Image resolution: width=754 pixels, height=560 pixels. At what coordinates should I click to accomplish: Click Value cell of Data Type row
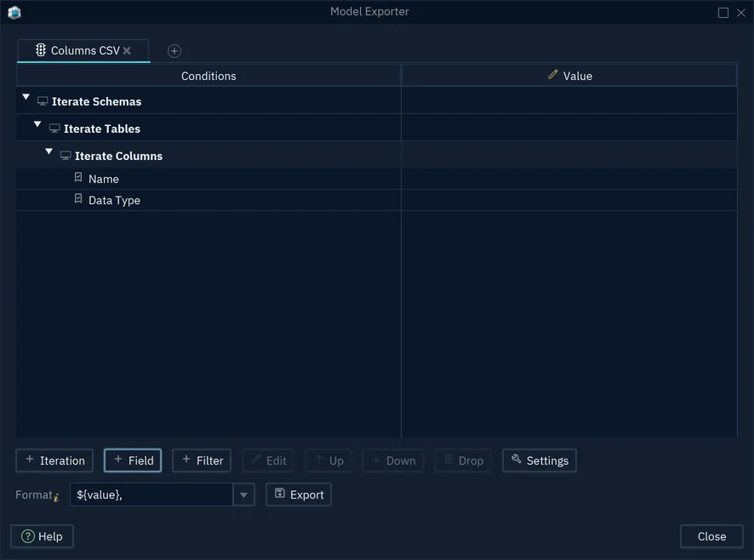(x=569, y=200)
